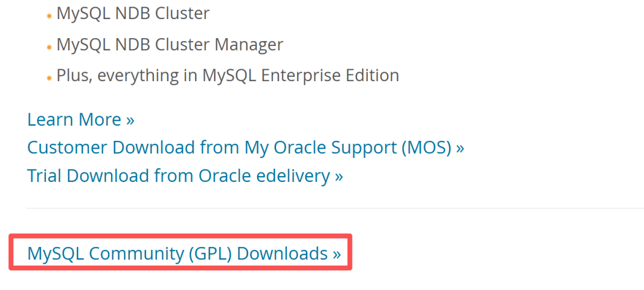Screen dimensions: 644x290
Task: Click orange bullet beside first MySQL NDB Cluster item
Action: [49, 16]
